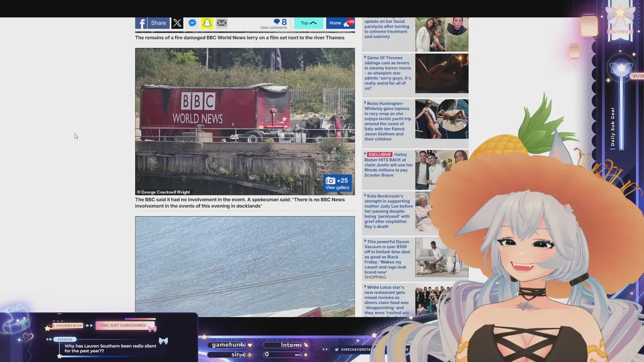Share the article on X
Viewport: 644px width, 362px height.
[177, 23]
